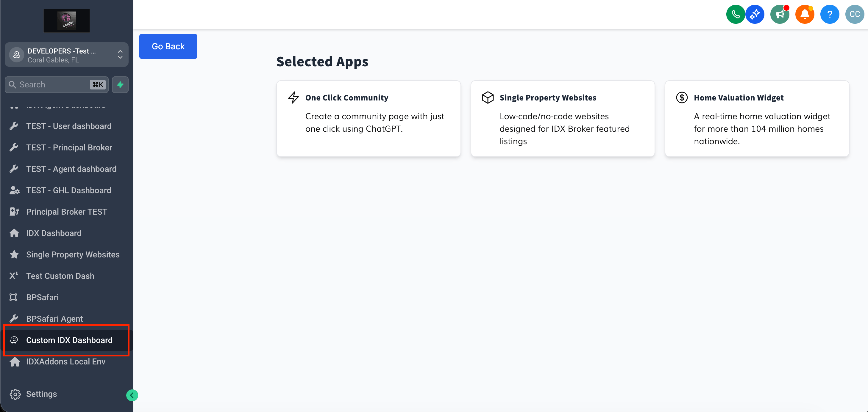The height and width of the screenshot is (412, 868).
Task: Click the Go Back button
Action: 168,46
